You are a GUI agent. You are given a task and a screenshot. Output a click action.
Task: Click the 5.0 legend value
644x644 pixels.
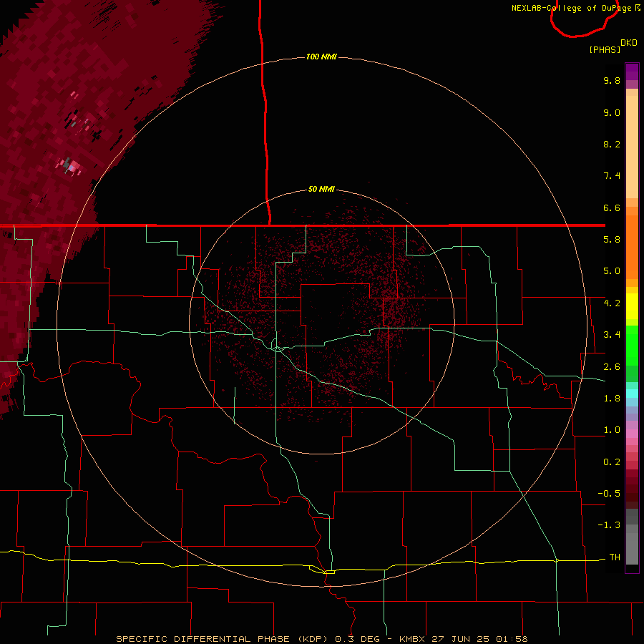(x=612, y=271)
